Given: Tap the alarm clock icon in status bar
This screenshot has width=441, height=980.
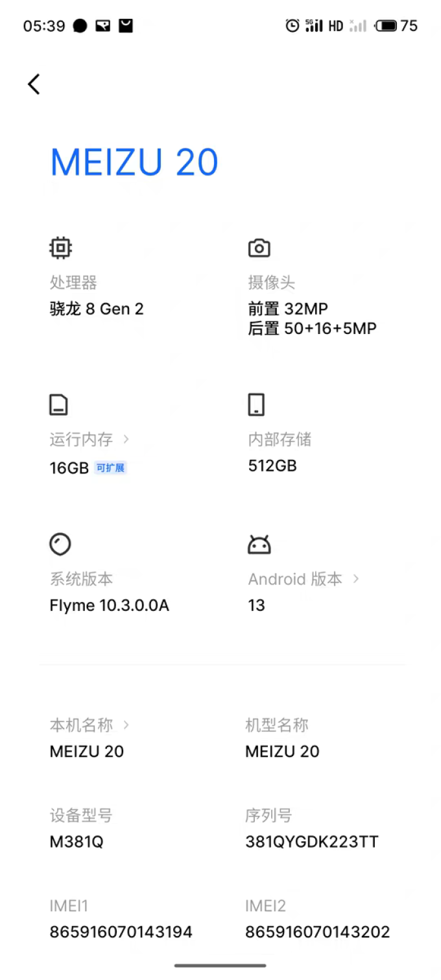Looking at the screenshot, I should point(292,25).
